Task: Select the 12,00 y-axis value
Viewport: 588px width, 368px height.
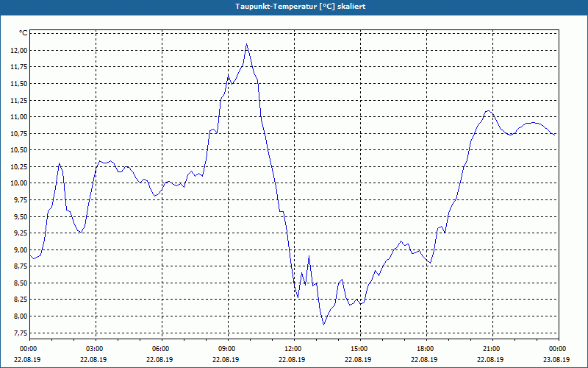Action: [19, 50]
